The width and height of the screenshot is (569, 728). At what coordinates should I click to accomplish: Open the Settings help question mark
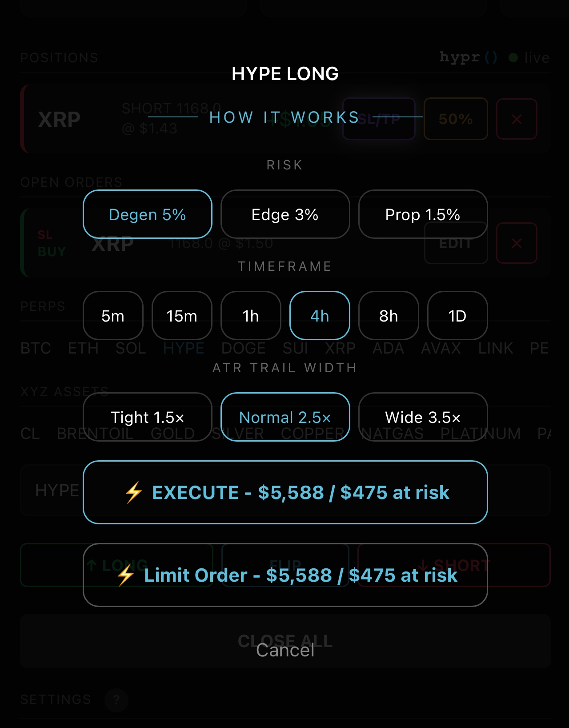coord(116,700)
